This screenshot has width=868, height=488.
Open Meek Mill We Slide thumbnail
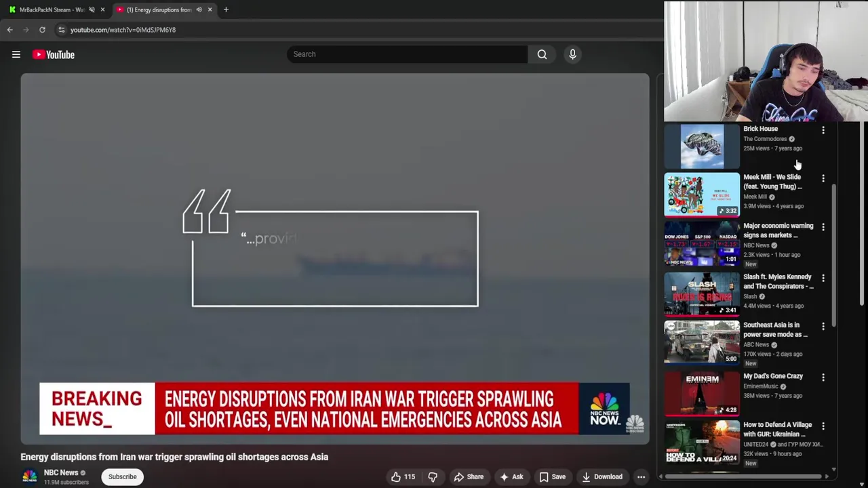coord(701,195)
